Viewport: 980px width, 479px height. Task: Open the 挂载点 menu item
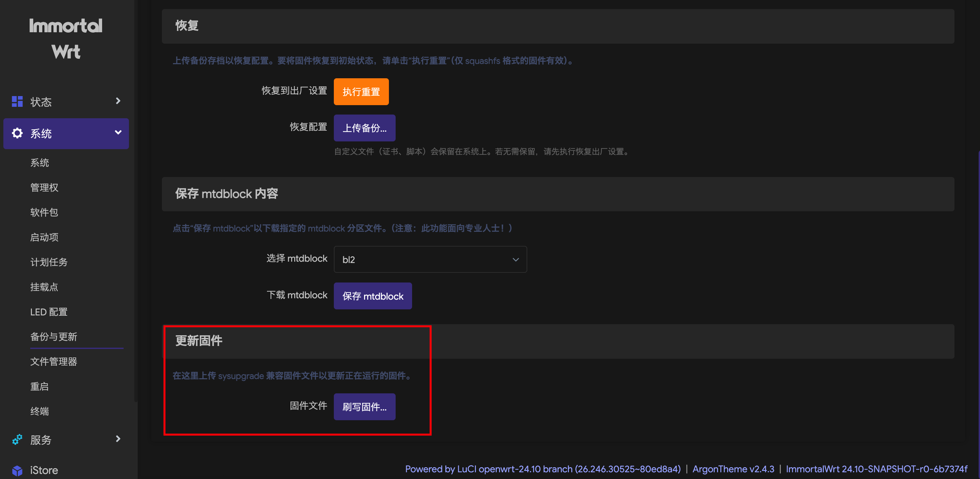click(x=44, y=287)
